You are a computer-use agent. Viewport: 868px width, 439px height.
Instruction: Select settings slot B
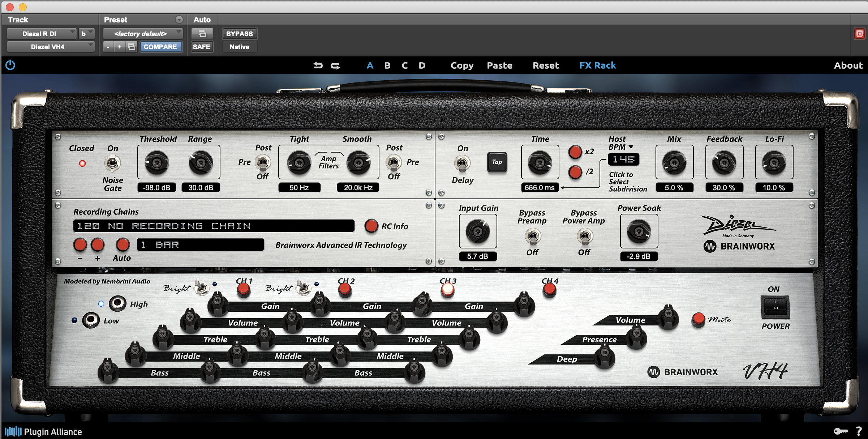pos(387,65)
